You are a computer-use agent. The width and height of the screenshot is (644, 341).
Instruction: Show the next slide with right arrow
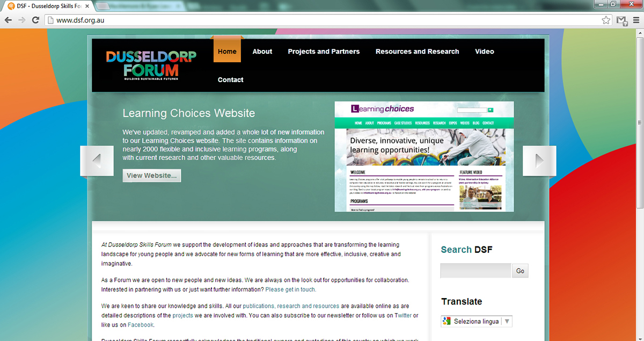539,161
